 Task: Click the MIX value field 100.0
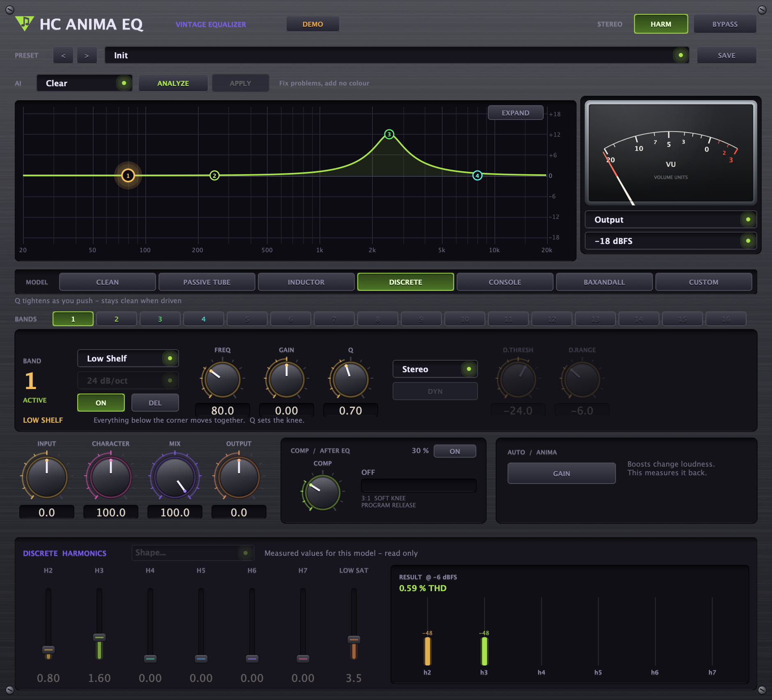pyautogui.click(x=175, y=512)
